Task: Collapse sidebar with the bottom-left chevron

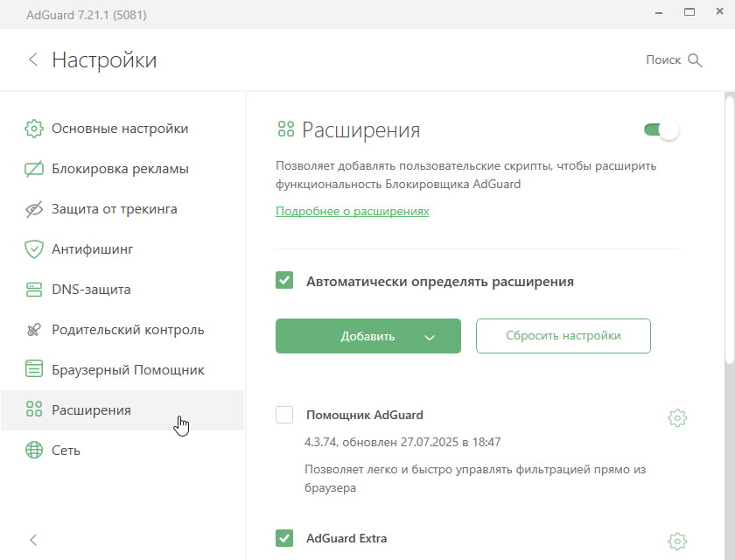Action: (33, 540)
